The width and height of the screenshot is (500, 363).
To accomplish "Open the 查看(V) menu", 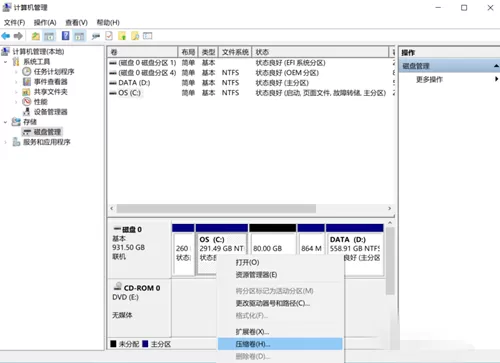I will 76,22.
